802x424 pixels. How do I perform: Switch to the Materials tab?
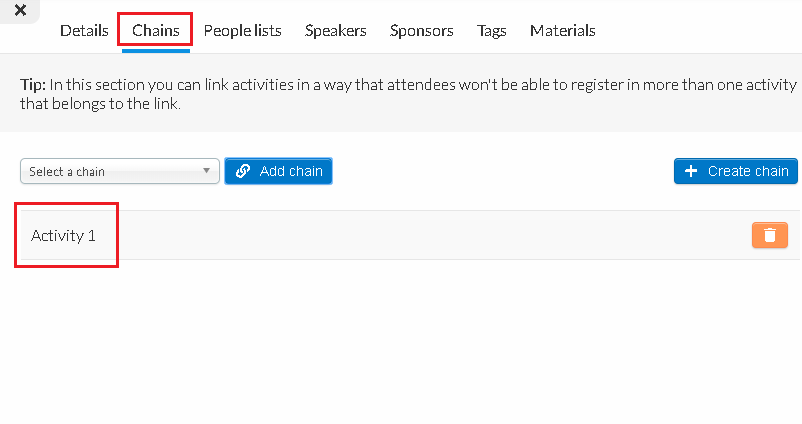click(x=563, y=31)
